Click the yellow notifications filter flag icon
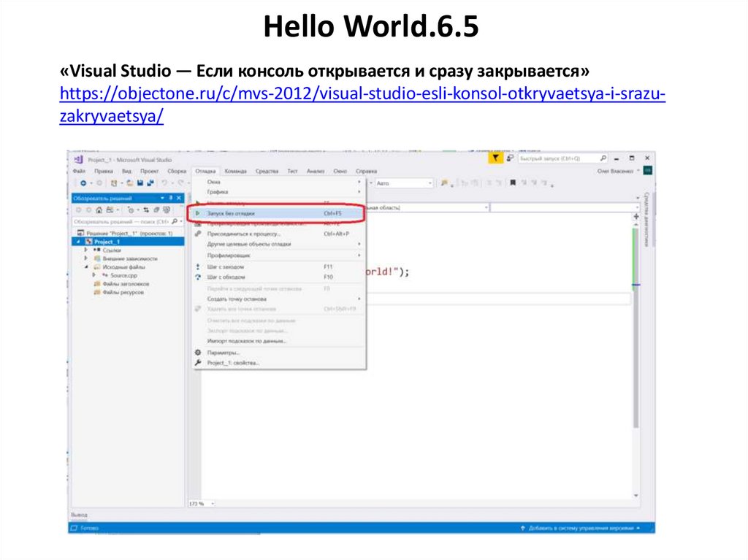 pos(495,158)
